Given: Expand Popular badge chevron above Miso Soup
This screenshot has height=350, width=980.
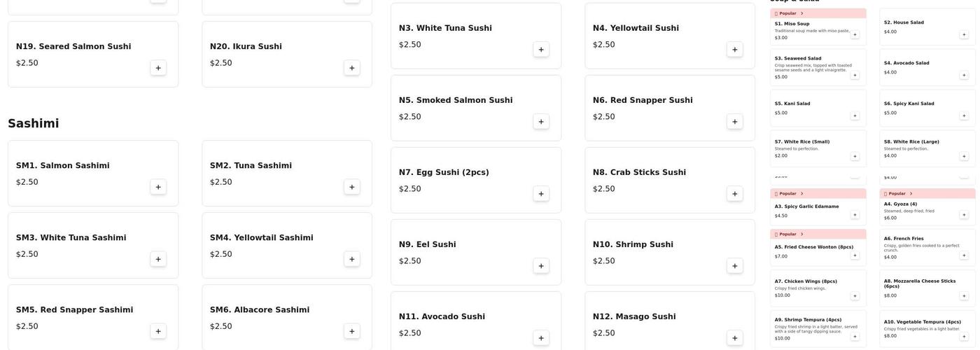Looking at the screenshot, I should [802, 13].
